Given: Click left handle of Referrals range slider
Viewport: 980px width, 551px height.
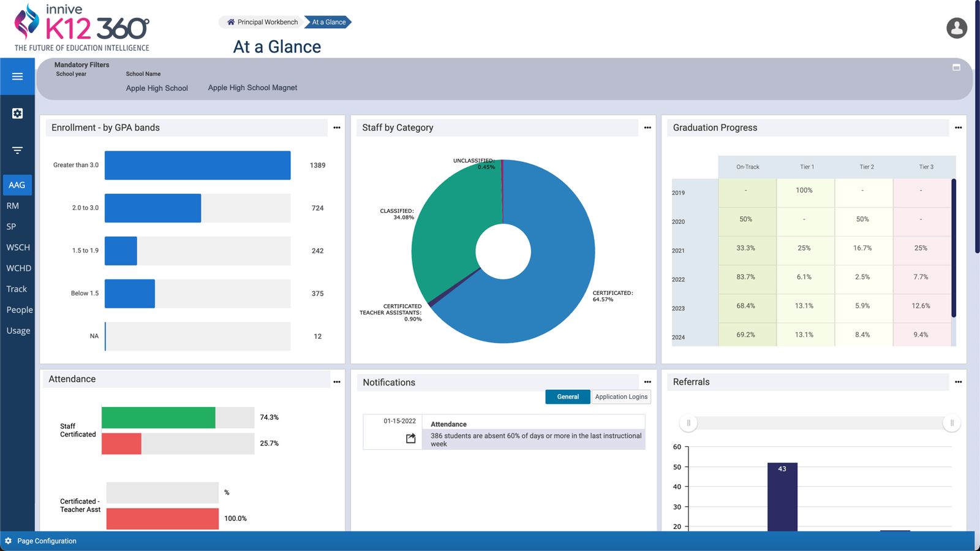Looking at the screenshot, I should pos(688,423).
